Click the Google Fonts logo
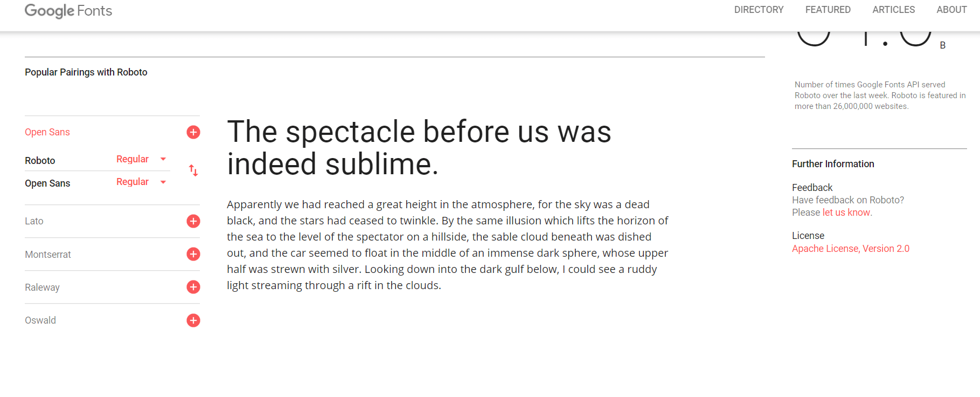The height and width of the screenshot is (397, 980). (68, 11)
